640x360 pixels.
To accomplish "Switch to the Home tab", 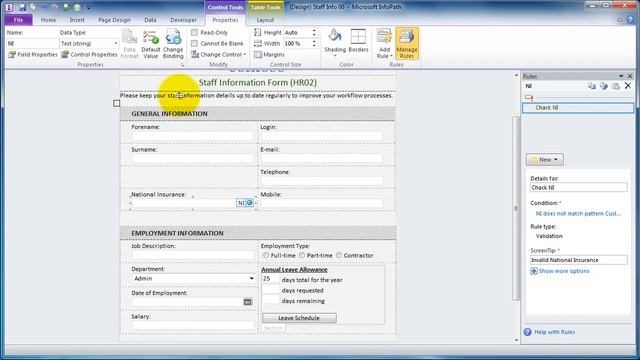I will pos(48,20).
